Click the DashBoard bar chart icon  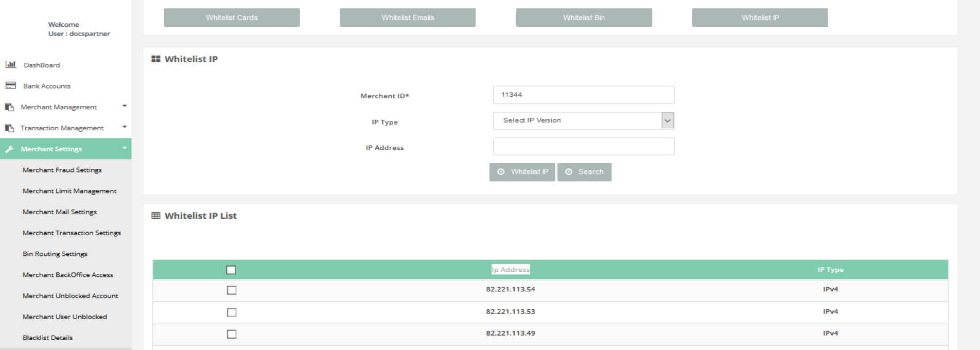tap(10, 64)
